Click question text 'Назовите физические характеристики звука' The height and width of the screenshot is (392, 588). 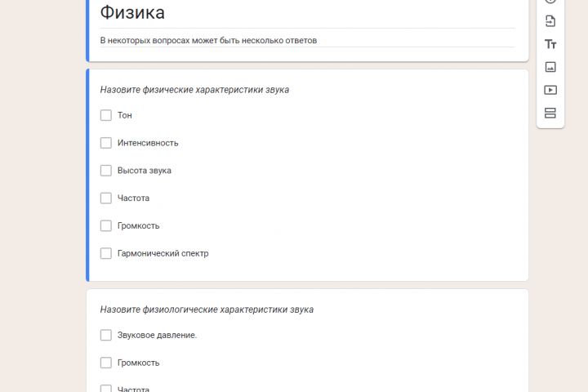tap(194, 90)
